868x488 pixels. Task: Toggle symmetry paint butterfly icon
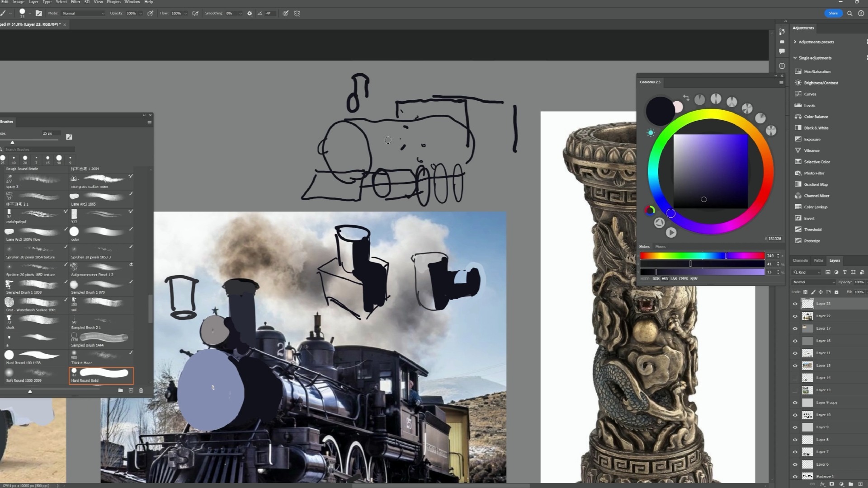tap(297, 13)
